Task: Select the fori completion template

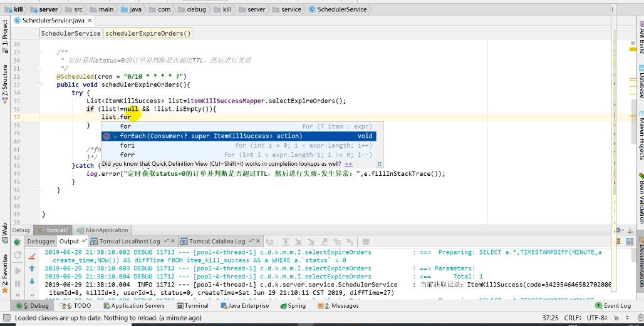Action: tap(239, 146)
